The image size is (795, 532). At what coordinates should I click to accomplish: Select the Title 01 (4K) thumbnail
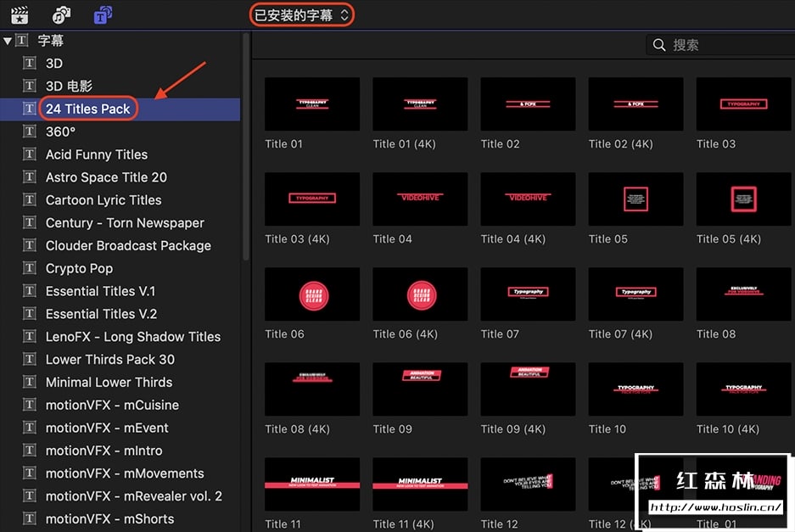[x=420, y=104]
